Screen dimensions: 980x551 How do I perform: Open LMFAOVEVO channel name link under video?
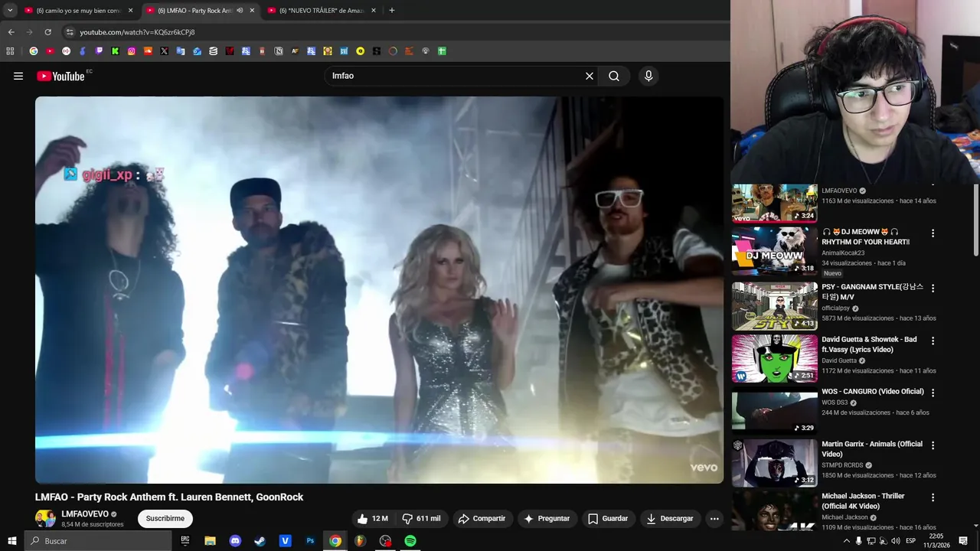click(x=85, y=514)
